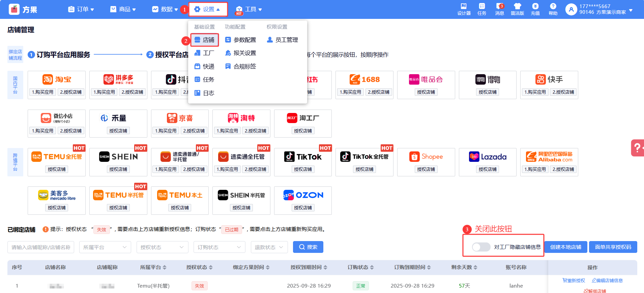Click the 美客多 mercado libre logo
This screenshot has height=293, width=644.
click(57, 195)
